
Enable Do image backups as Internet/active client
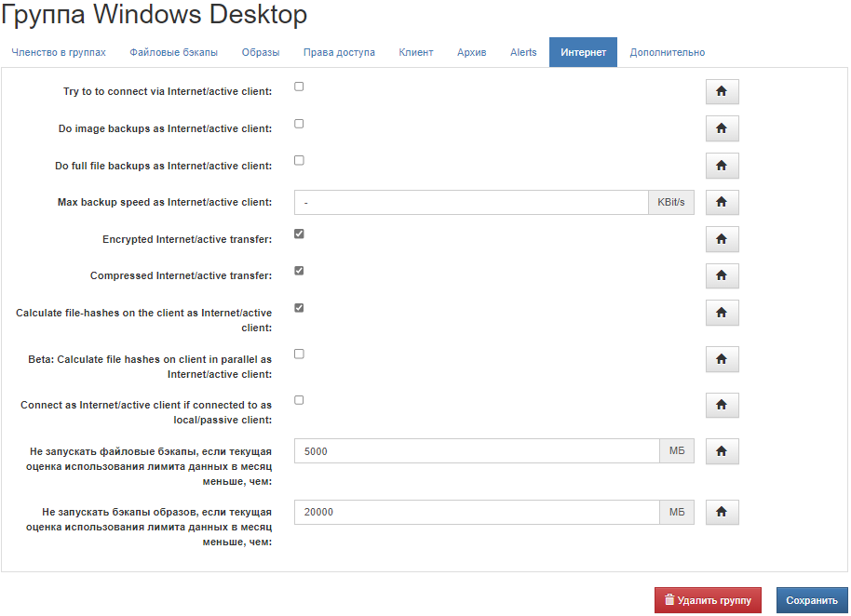pyautogui.click(x=299, y=124)
